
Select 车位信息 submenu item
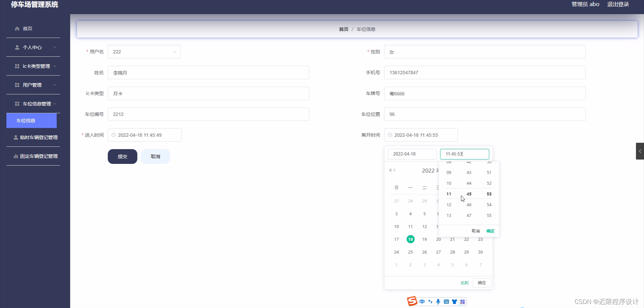point(32,121)
